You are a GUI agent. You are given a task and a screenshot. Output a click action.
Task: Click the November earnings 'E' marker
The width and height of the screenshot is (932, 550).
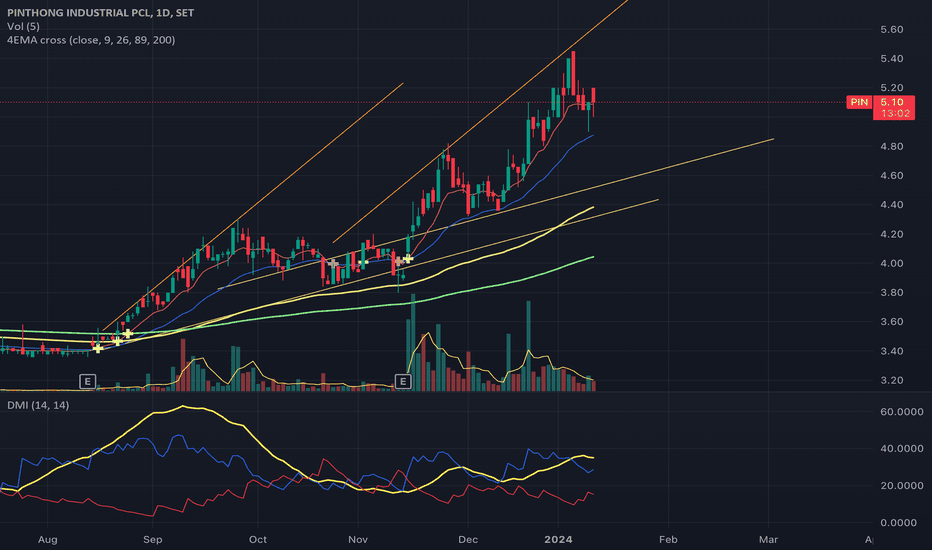pyautogui.click(x=403, y=381)
